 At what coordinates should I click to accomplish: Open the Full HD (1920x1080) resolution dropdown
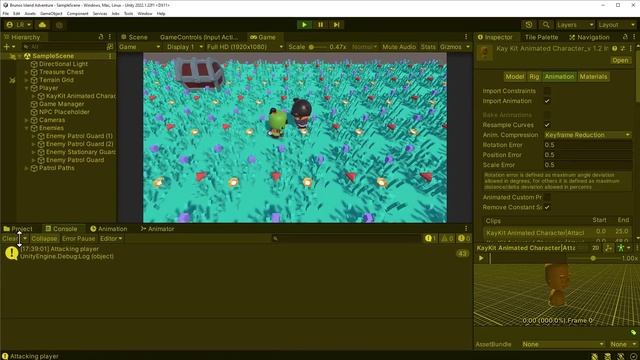[245, 47]
